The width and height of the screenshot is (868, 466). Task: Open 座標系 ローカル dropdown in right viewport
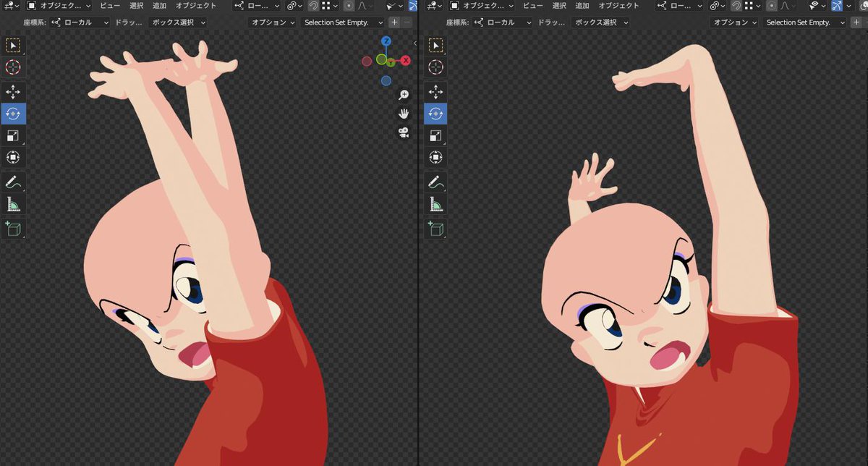(502, 22)
